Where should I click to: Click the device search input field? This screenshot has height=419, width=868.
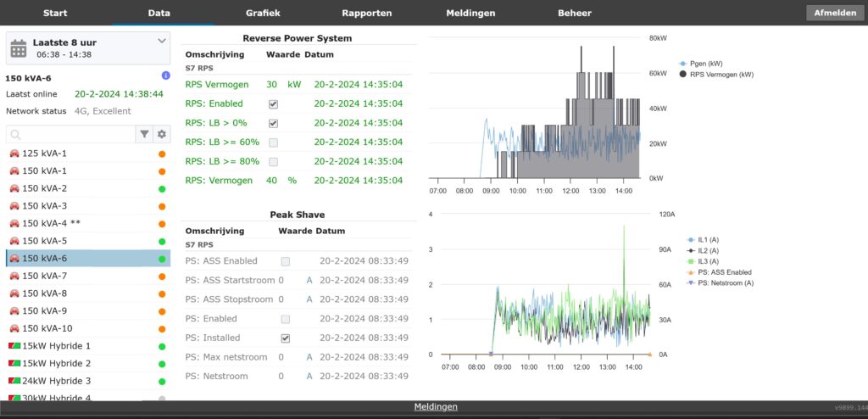[x=72, y=134]
